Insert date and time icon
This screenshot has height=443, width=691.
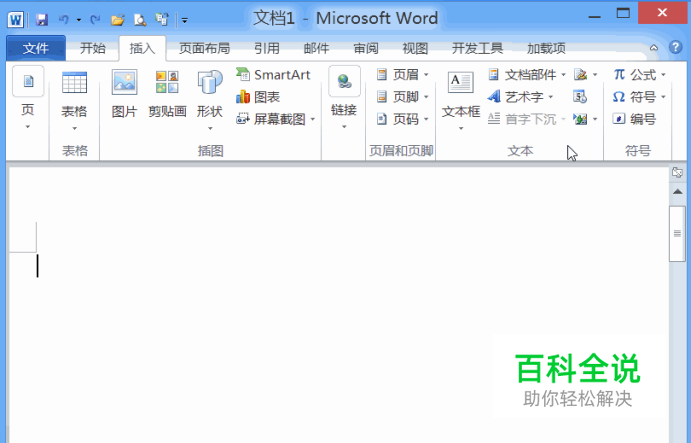pos(580,97)
